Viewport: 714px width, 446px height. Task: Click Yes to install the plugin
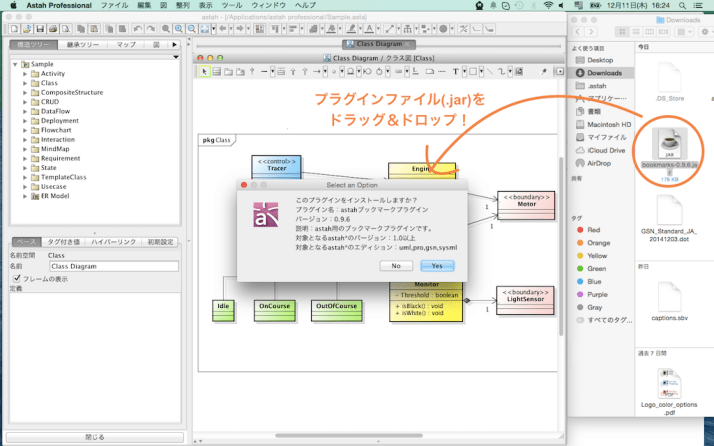point(437,265)
